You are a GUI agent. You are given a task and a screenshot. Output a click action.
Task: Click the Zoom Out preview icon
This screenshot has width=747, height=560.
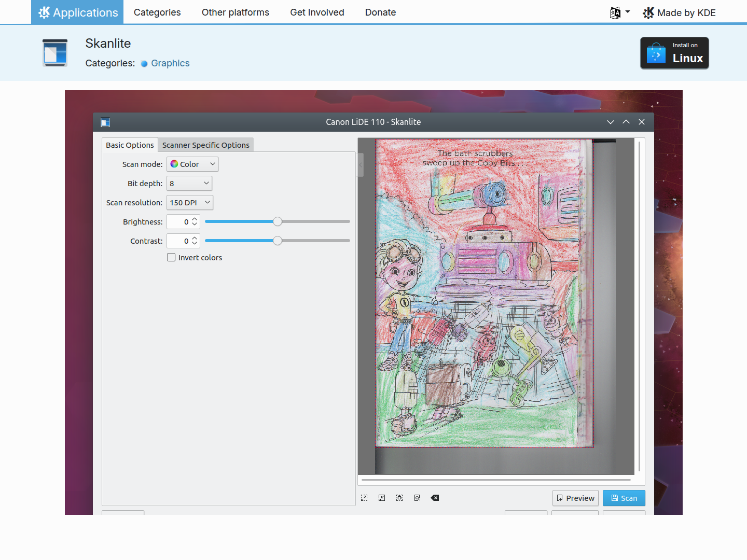click(x=382, y=498)
